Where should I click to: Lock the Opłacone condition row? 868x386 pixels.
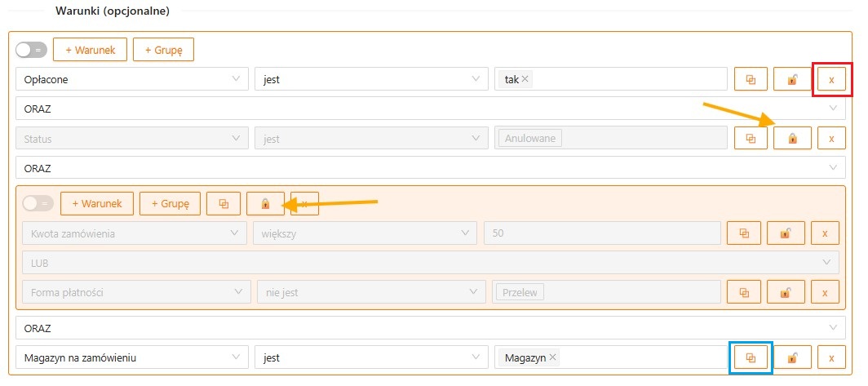(791, 79)
